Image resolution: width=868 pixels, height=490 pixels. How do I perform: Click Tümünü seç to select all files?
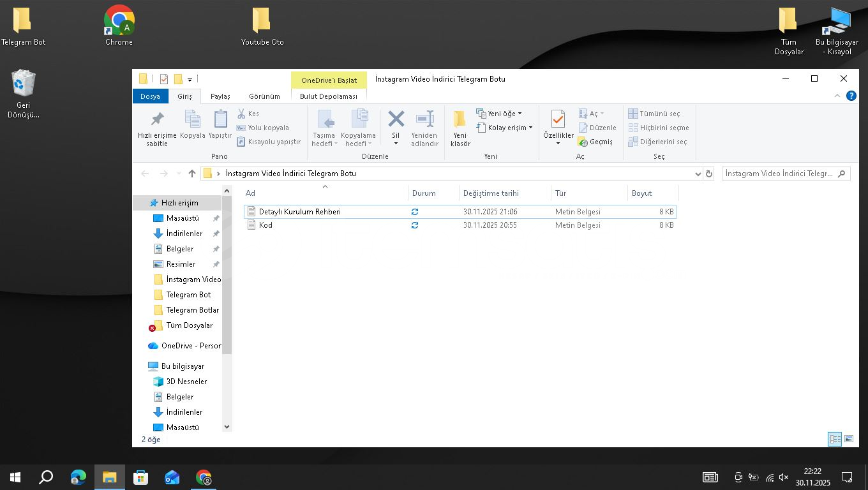click(x=654, y=114)
